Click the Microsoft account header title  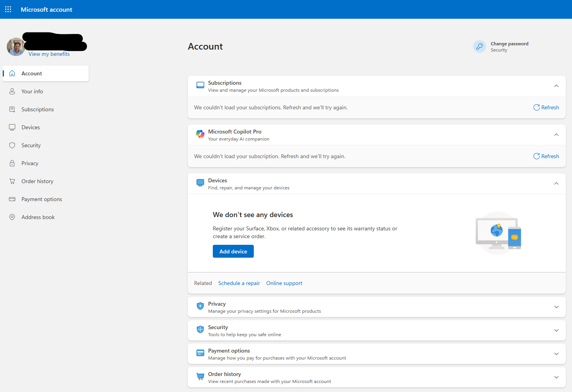(46, 9)
